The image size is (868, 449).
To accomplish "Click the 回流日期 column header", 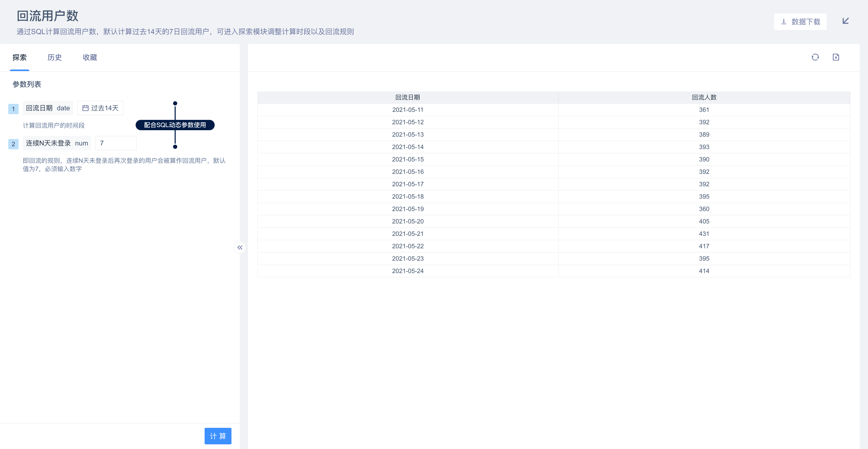I will (x=407, y=97).
